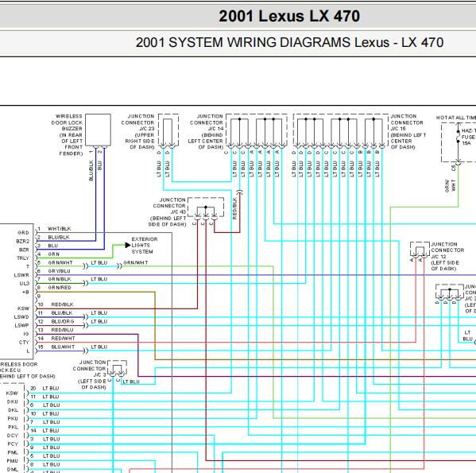Click the "GRN" wire label at pin 4

[54, 254]
